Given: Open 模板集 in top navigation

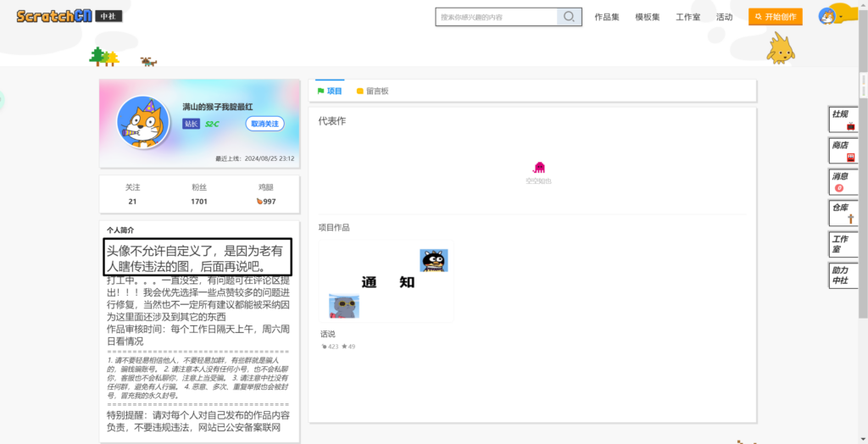Looking at the screenshot, I should (x=648, y=17).
